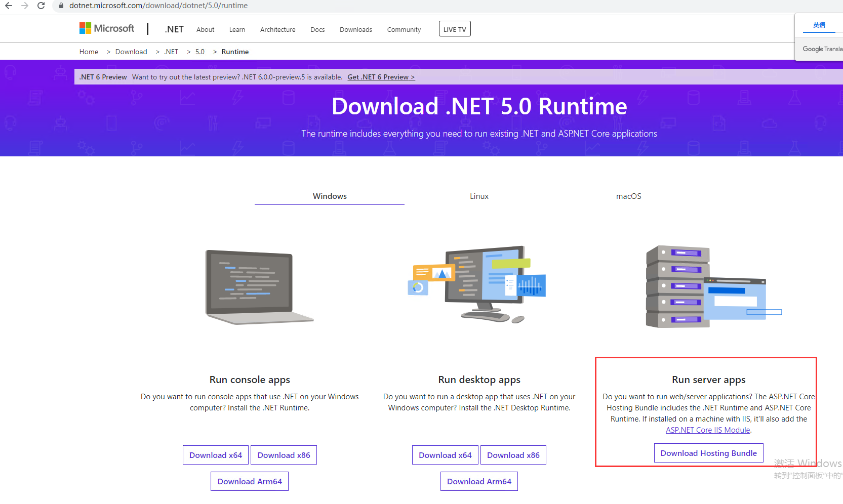Screen dimensions: 843x504
Task: Open the Downloads menu item
Action: tap(356, 30)
